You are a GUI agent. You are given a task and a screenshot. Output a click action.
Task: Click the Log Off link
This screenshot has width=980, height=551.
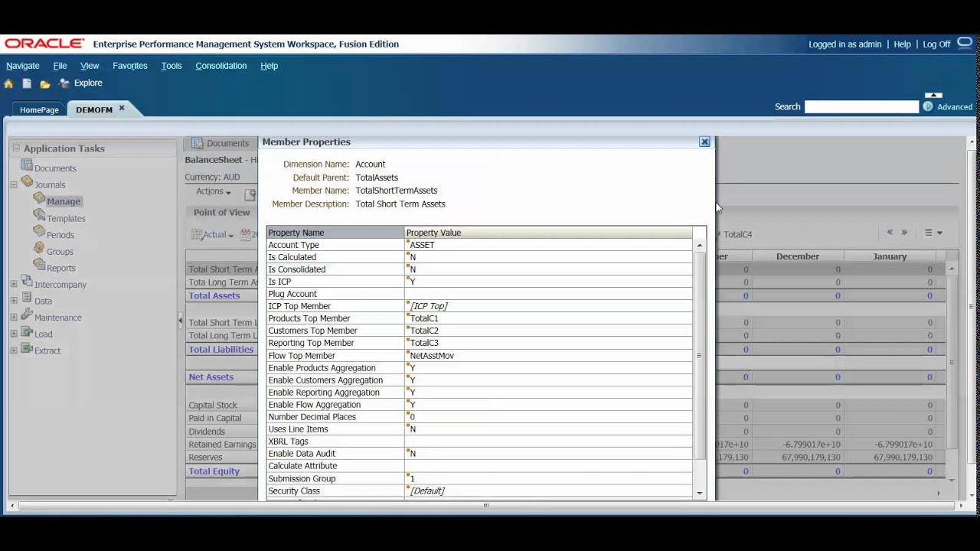click(x=936, y=44)
